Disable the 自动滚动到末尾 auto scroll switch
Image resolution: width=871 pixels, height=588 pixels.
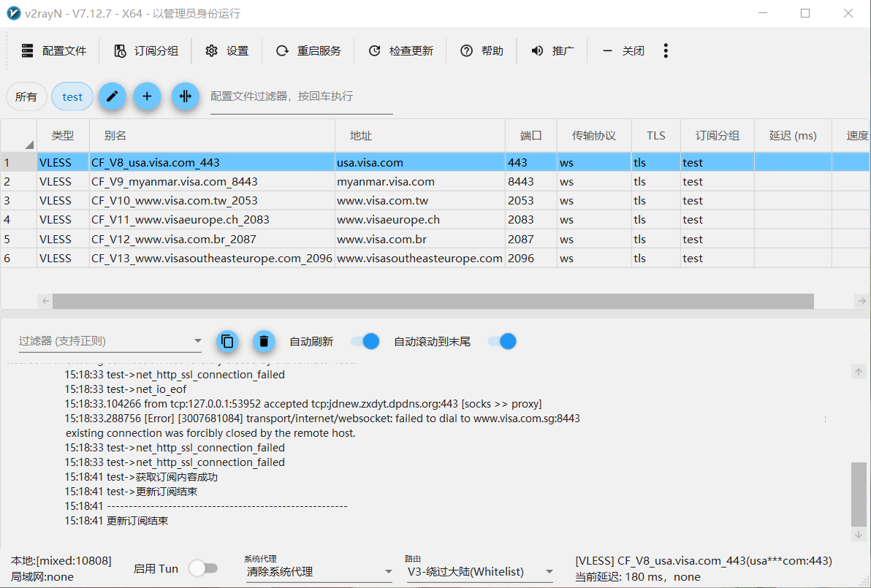click(502, 341)
